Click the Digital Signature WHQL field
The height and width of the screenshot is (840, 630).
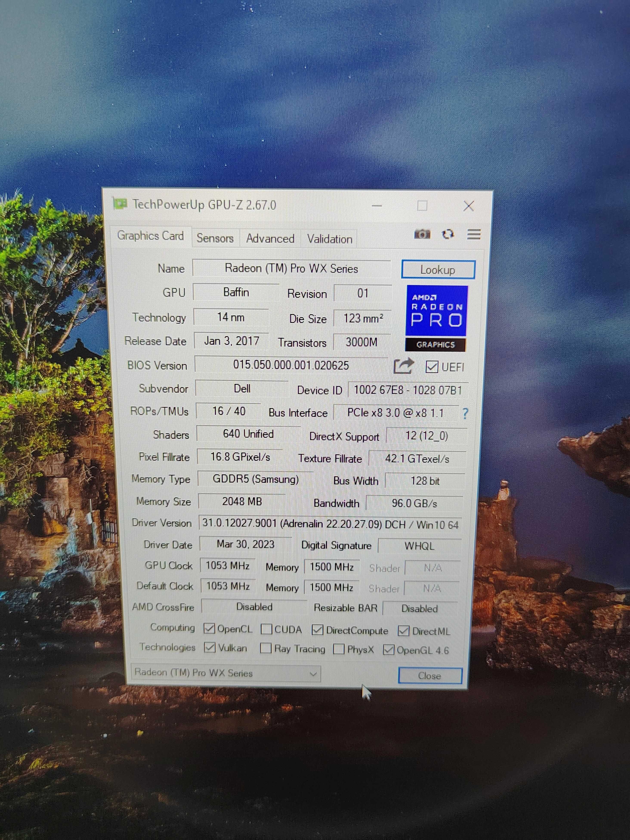[419, 546]
